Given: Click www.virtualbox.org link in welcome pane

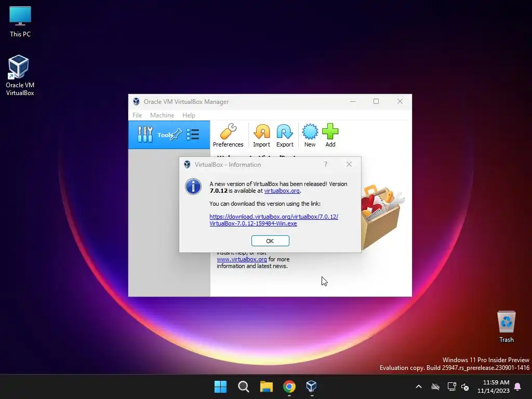Looking at the screenshot, I should (x=242, y=259).
